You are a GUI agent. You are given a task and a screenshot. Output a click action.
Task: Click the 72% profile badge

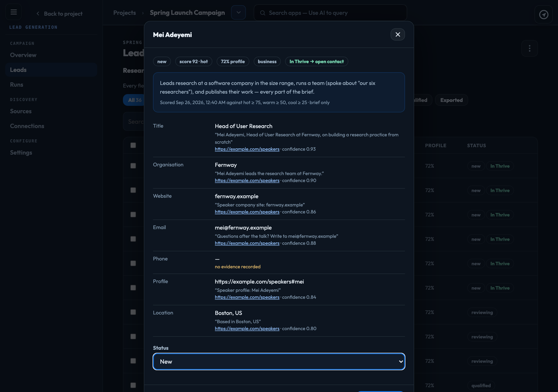tap(233, 61)
